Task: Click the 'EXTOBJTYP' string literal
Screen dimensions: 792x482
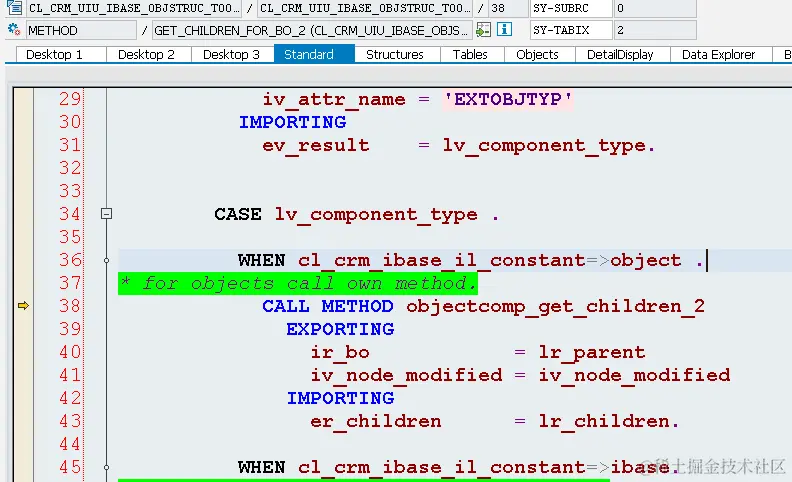Action: point(508,99)
